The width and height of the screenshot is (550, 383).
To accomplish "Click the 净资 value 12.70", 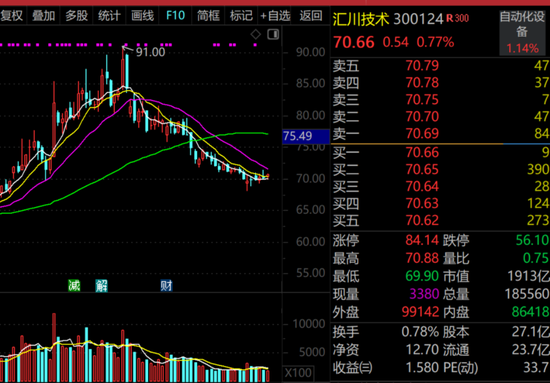I will [x=422, y=350].
